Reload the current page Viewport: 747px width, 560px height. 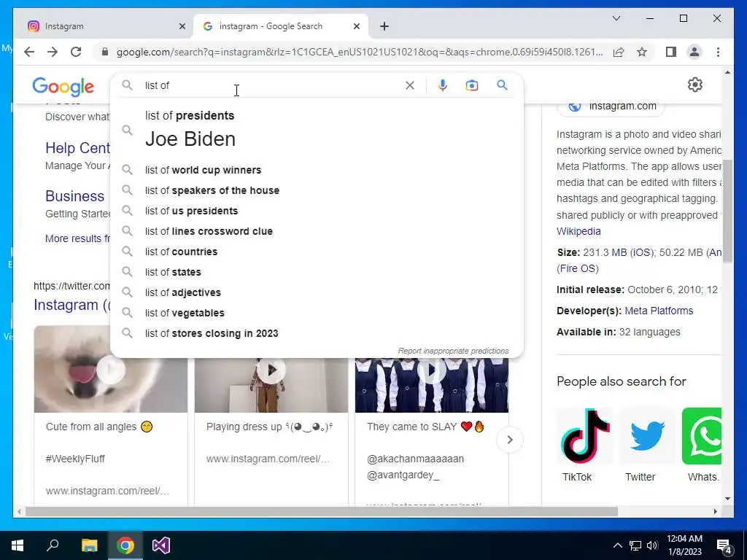click(x=76, y=52)
